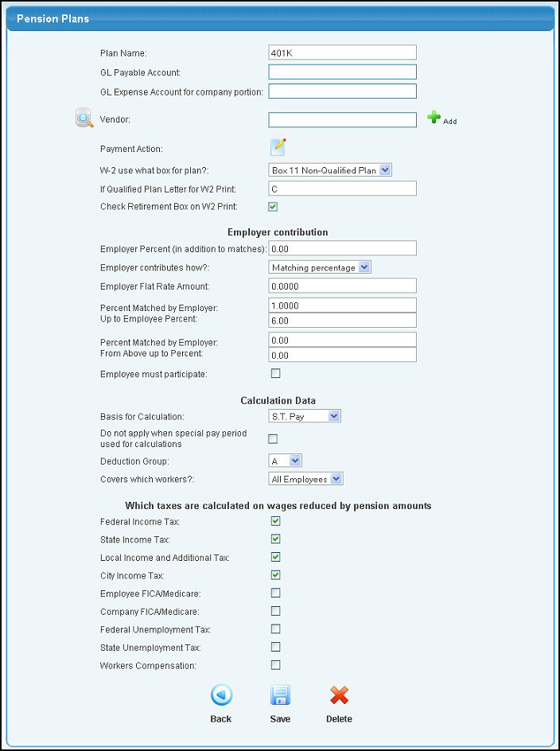Toggle City Income Tax checkbox
This screenshot has height=751, width=560.
click(275, 575)
